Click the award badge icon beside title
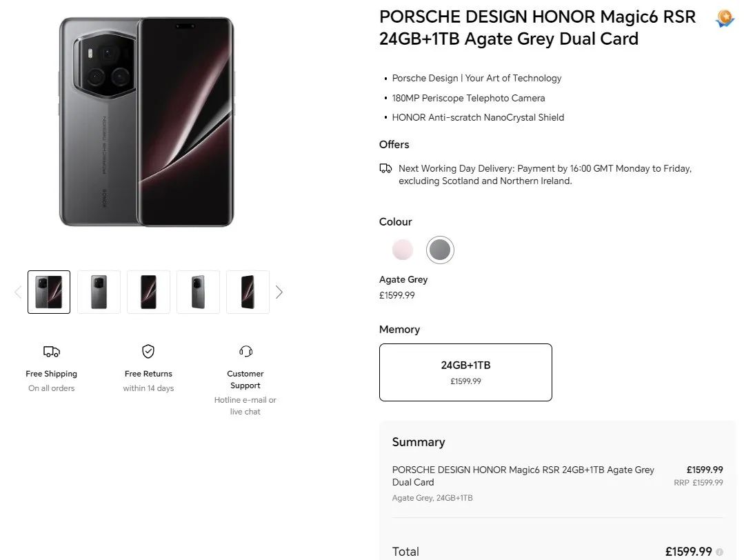Viewport: 744px width, 560px height. tap(724, 19)
